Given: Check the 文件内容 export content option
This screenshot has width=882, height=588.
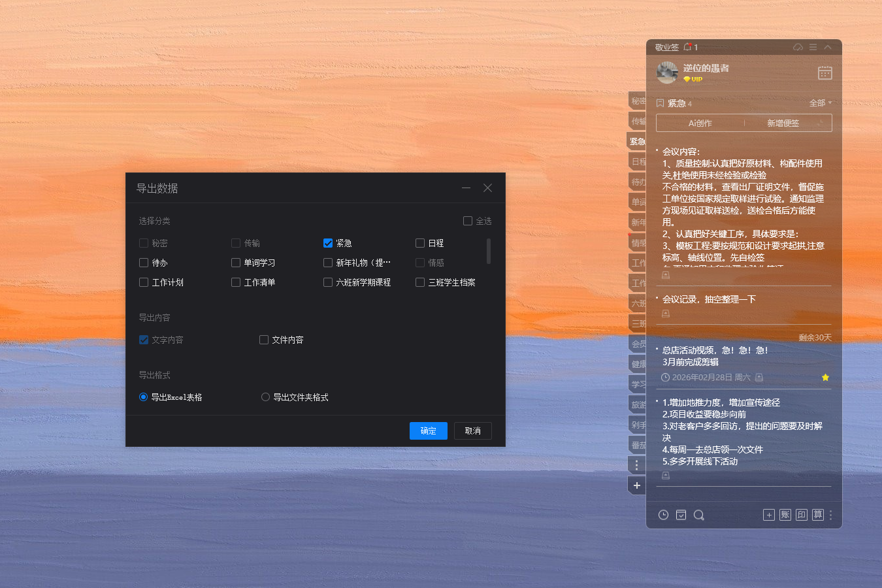Looking at the screenshot, I should [x=263, y=340].
